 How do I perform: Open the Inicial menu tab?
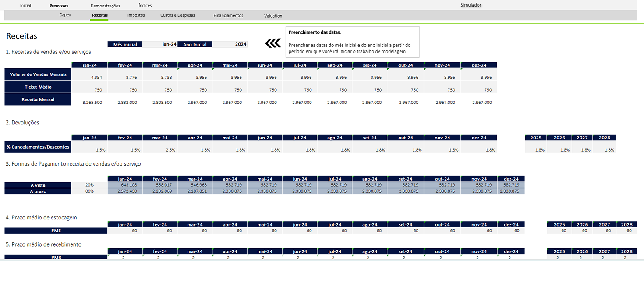25,6
